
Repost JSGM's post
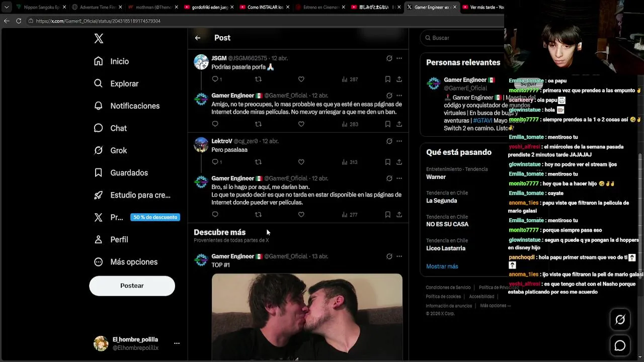point(258,79)
